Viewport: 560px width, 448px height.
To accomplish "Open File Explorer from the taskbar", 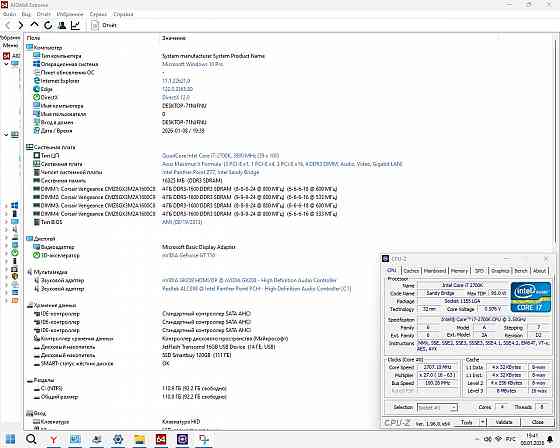I will (139, 439).
